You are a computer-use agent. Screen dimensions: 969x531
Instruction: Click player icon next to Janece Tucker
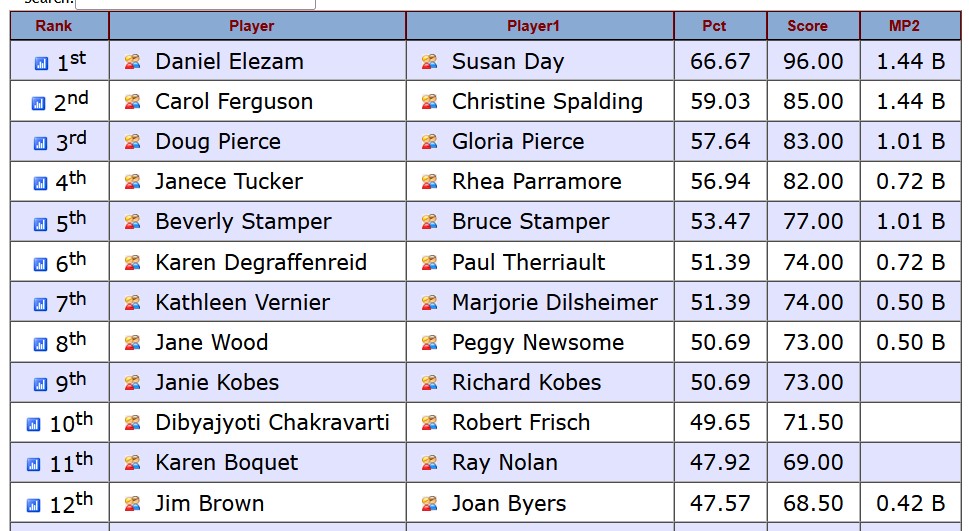click(132, 182)
